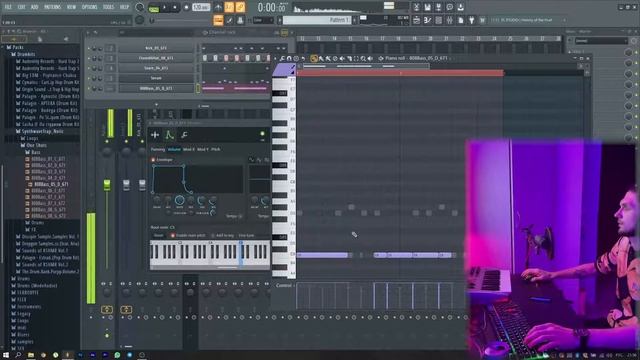Viewport: 640px width, 360px height.
Task: Select the Panning envelope tab
Action: point(158,149)
